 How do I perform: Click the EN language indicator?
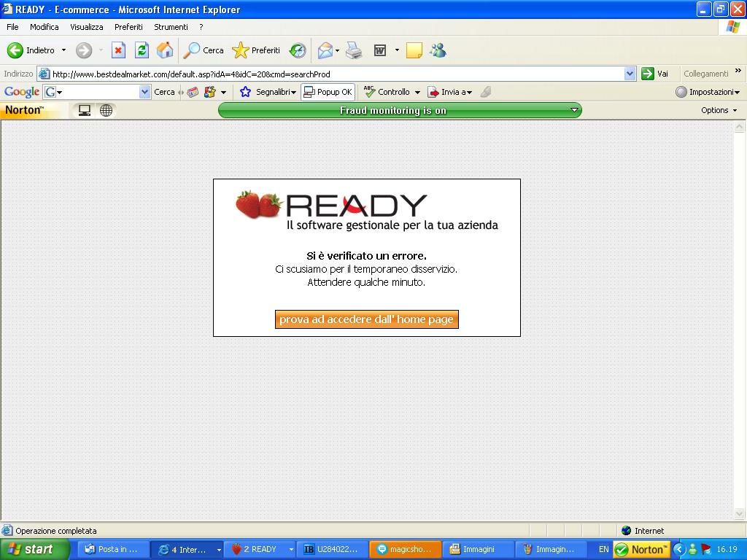603,550
